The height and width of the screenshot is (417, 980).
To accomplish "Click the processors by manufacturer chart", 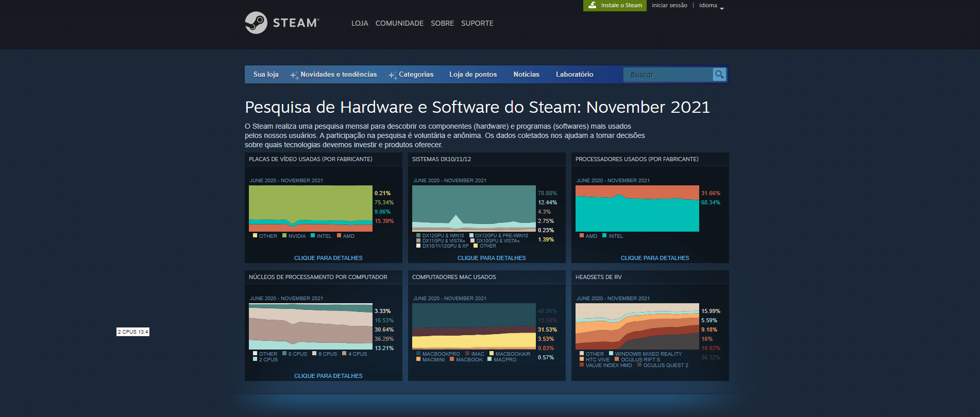I will coord(637,208).
